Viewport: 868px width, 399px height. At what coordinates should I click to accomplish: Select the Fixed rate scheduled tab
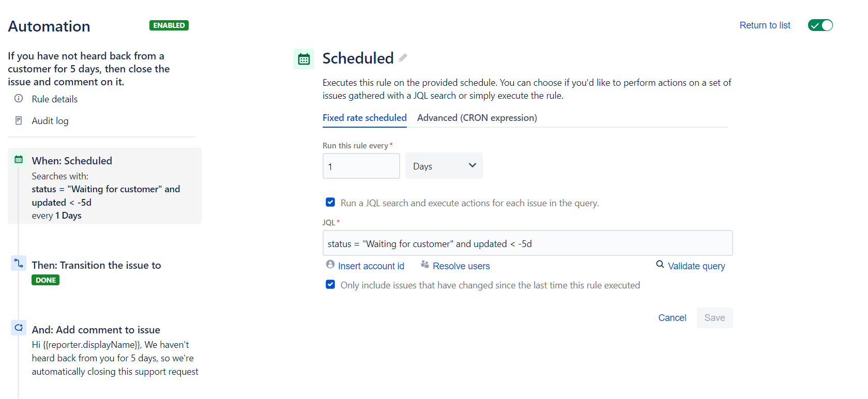pos(364,117)
